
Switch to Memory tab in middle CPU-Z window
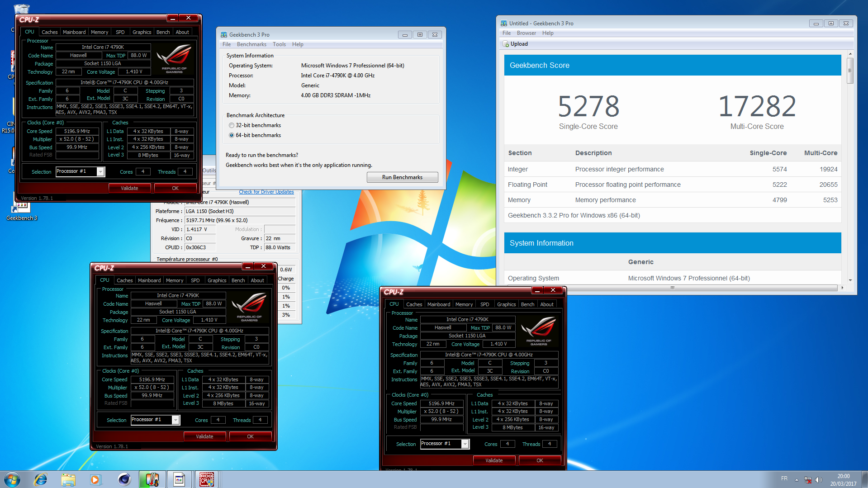point(175,280)
